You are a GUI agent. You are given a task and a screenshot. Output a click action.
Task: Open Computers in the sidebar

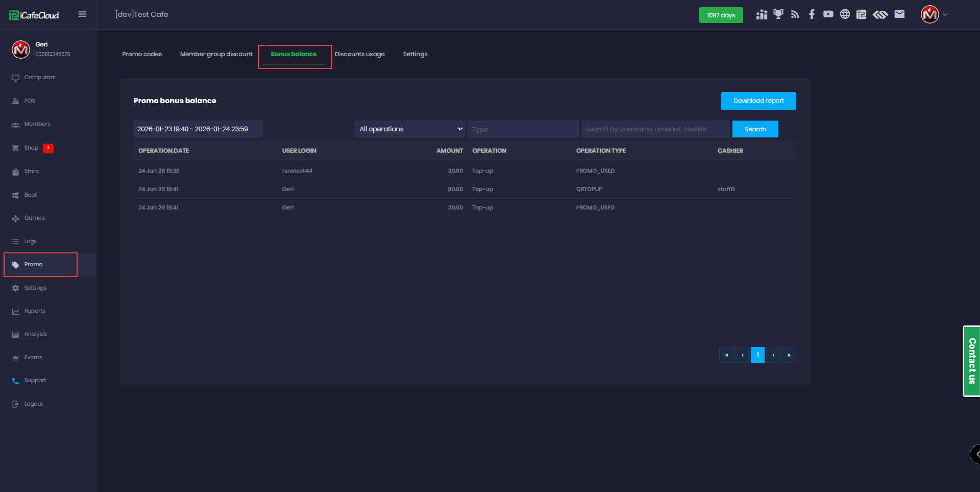[x=40, y=78]
